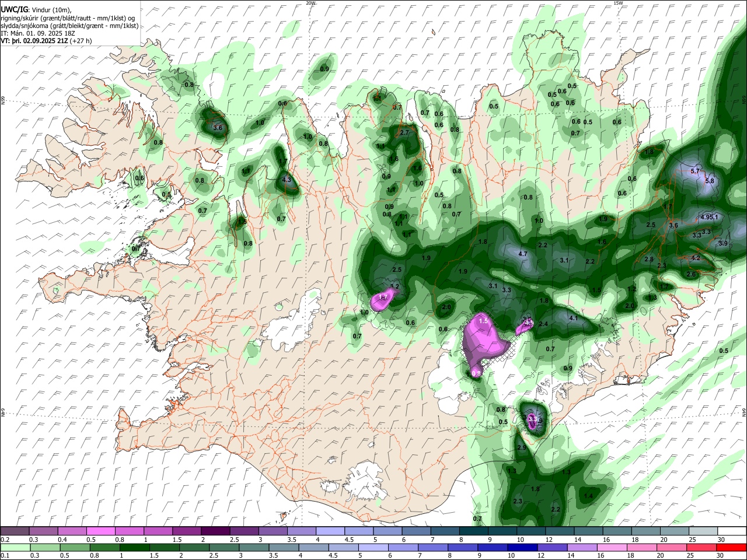Select the overlapping "4.95.1" value
The height and width of the screenshot is (560, 747).
[x=710, y=217]
